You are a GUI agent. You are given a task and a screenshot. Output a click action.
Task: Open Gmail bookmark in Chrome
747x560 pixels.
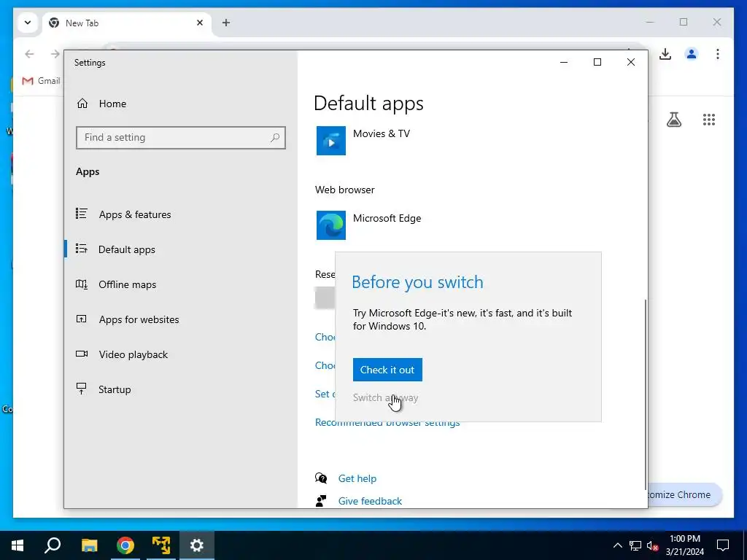42,81
